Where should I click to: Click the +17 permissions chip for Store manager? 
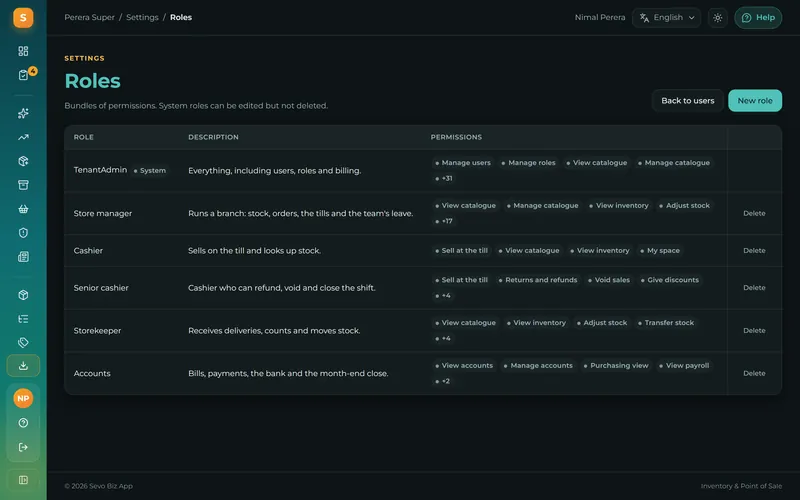coord(443,221)
